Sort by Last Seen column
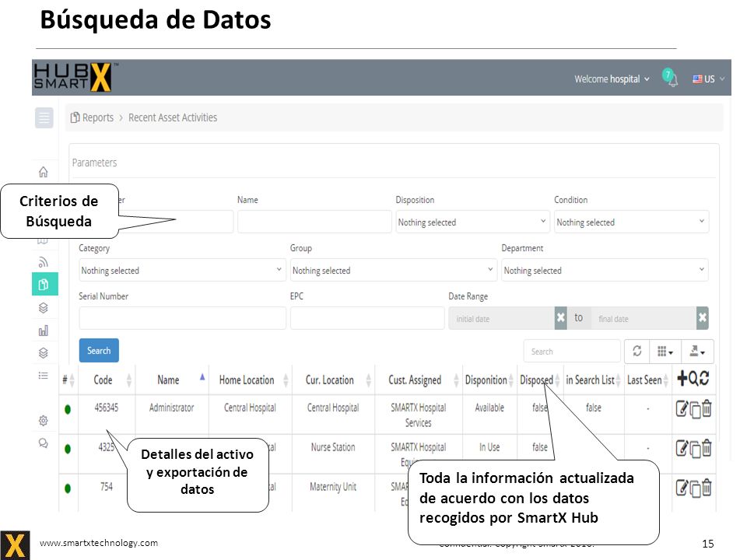747x560 pixels. click(x=647, y=380)
